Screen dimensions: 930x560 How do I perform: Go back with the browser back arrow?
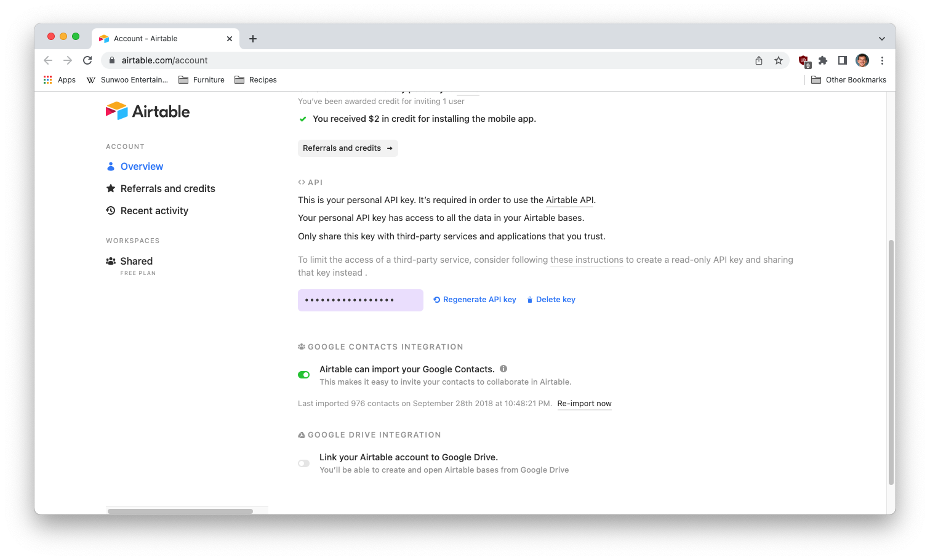point(48,60)
